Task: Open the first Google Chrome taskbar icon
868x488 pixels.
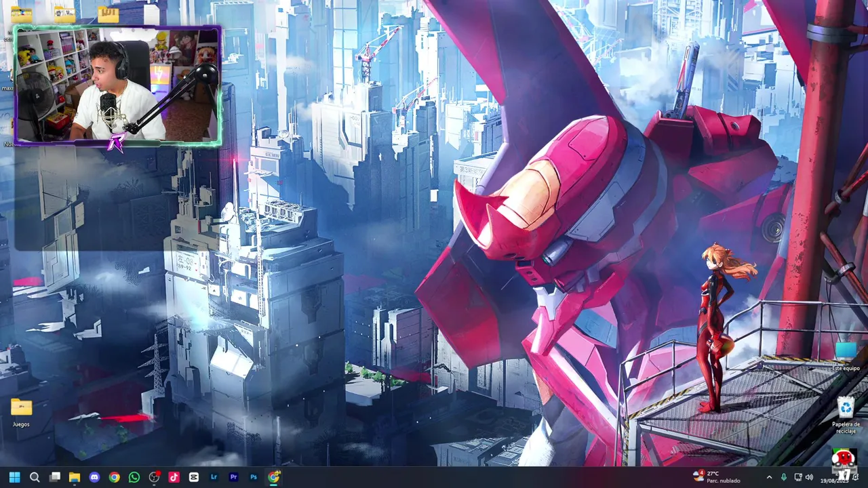Action: [115, 477]
